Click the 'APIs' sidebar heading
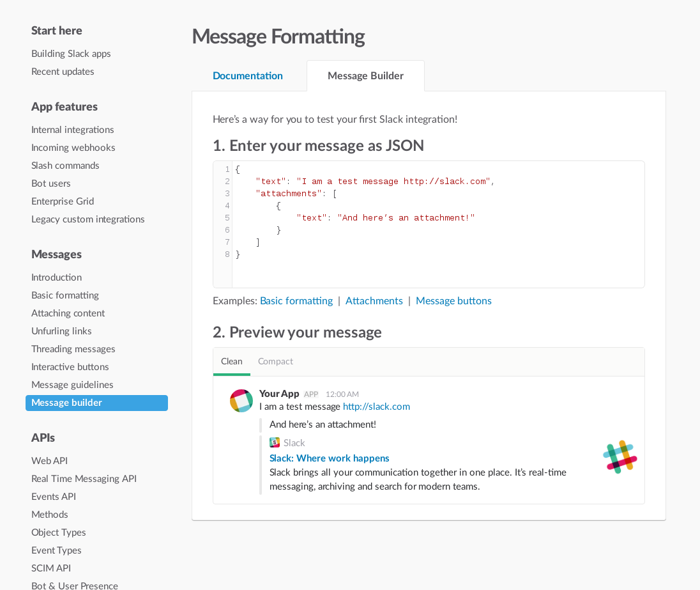The image size is (700, 590). (43, 438)
